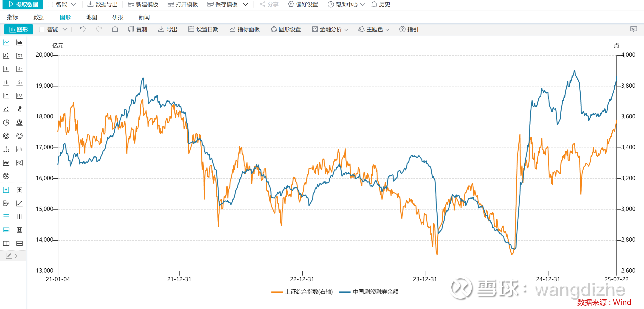The width and height of the screenshot is (644, 309).
Task: Click the H layout icon
Action: pos(19,230)
